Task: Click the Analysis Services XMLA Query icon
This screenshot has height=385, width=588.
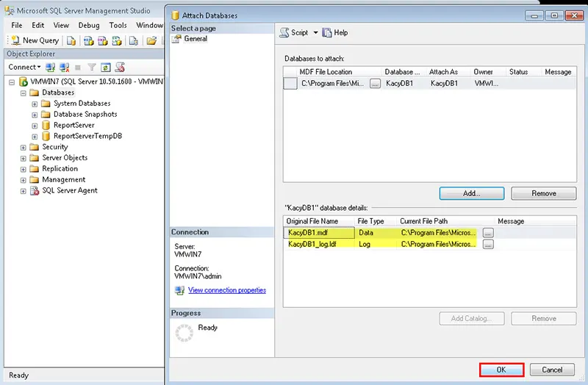Action: pyautogui.click(x=117, y=40)
